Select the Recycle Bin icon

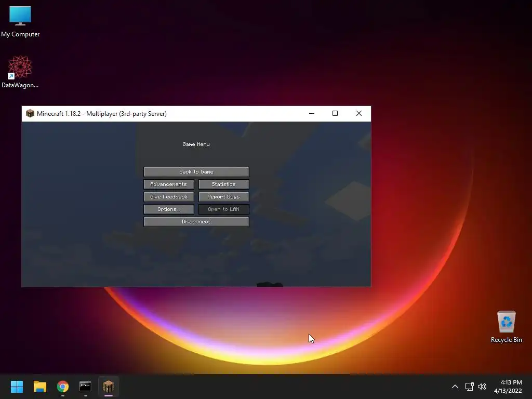[x=506, y=326]
